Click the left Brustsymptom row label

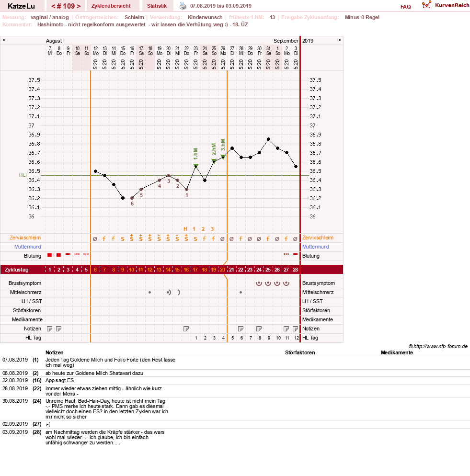click(x=25, y=283)
